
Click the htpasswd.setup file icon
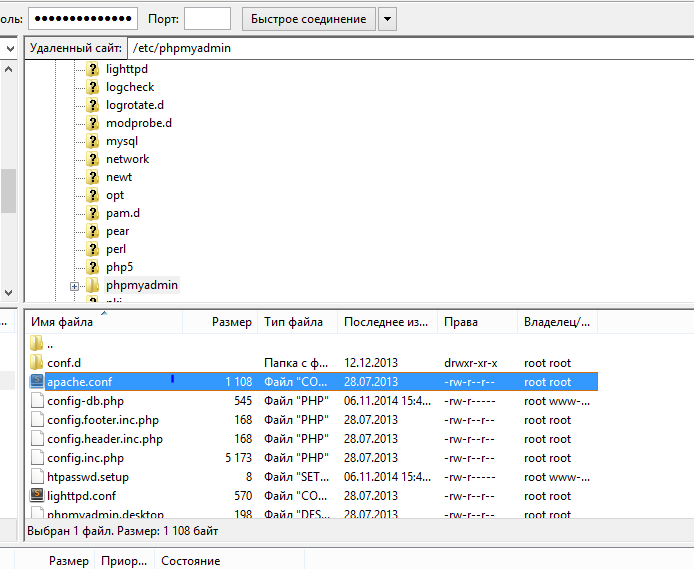coord(38,476)
